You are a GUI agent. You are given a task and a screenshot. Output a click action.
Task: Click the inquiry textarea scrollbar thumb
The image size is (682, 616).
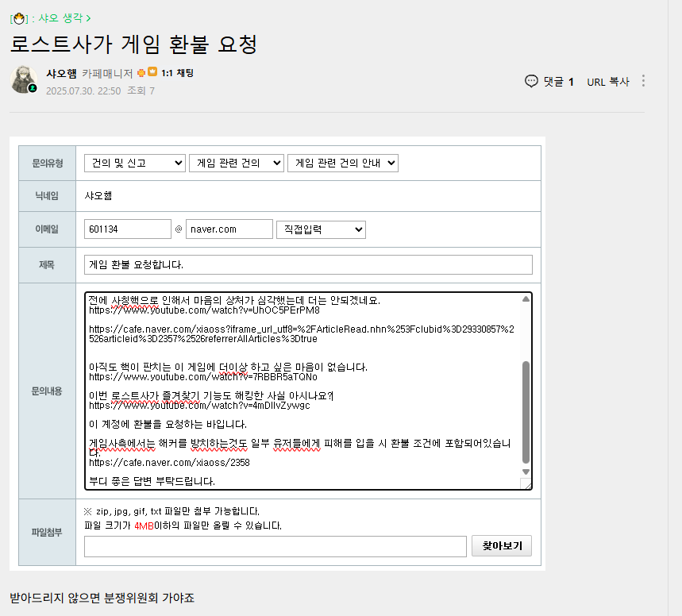click(526, 413)
